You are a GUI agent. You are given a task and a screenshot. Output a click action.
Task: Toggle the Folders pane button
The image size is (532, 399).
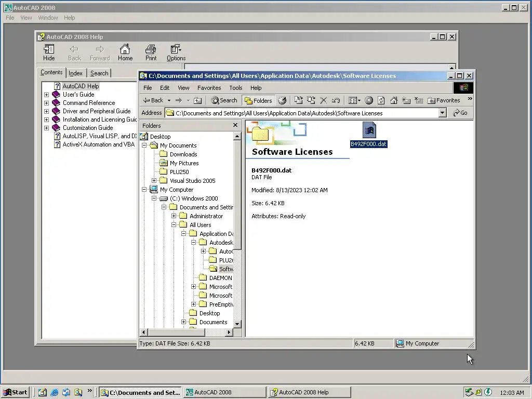coord(259,100)
